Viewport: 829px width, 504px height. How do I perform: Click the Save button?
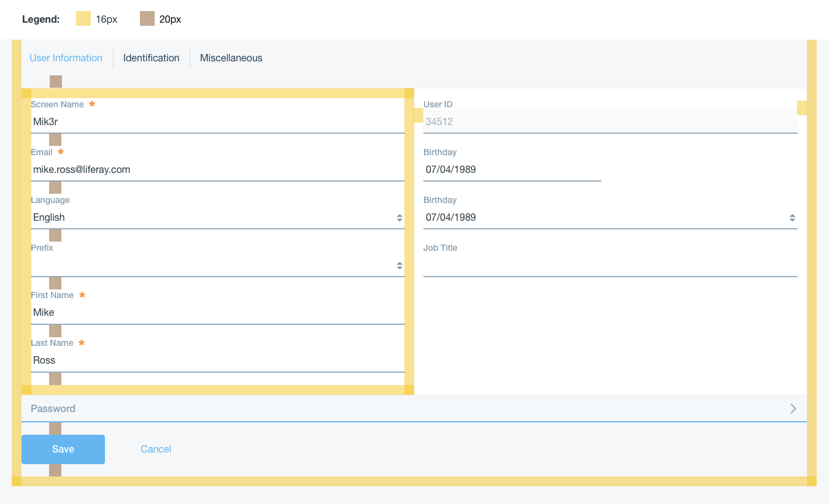coord(63,449)
